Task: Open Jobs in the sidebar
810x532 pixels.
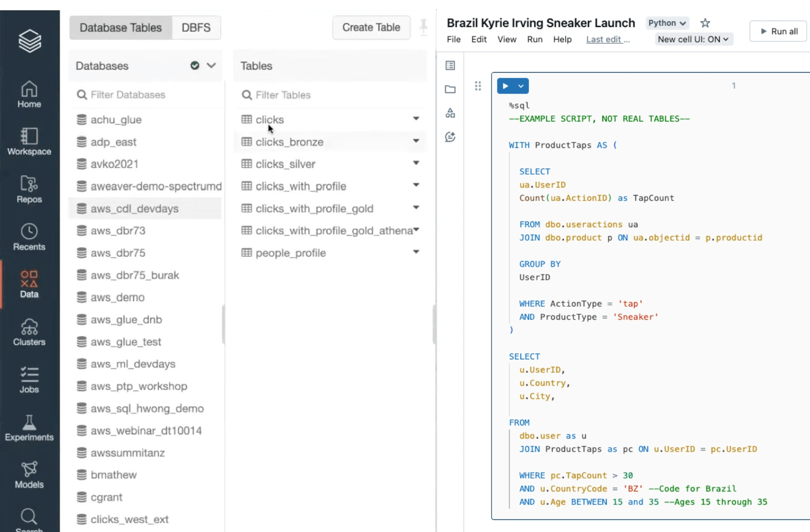Action: point(29,380)
